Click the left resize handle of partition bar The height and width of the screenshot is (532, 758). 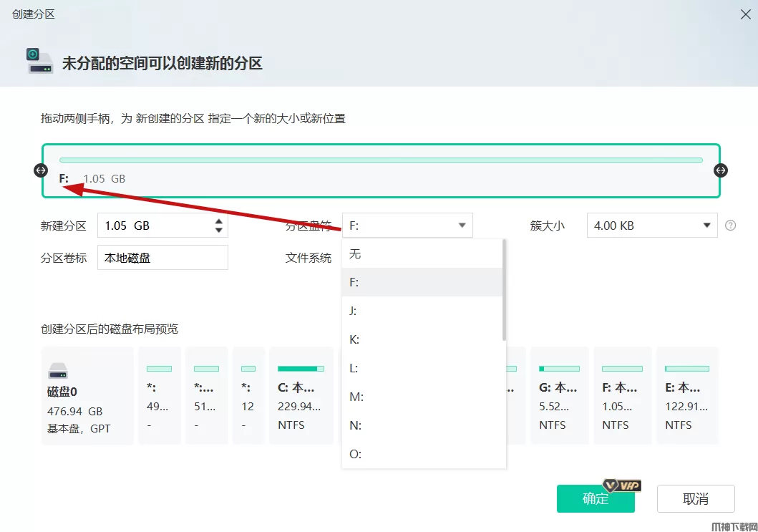click(41, 170)
